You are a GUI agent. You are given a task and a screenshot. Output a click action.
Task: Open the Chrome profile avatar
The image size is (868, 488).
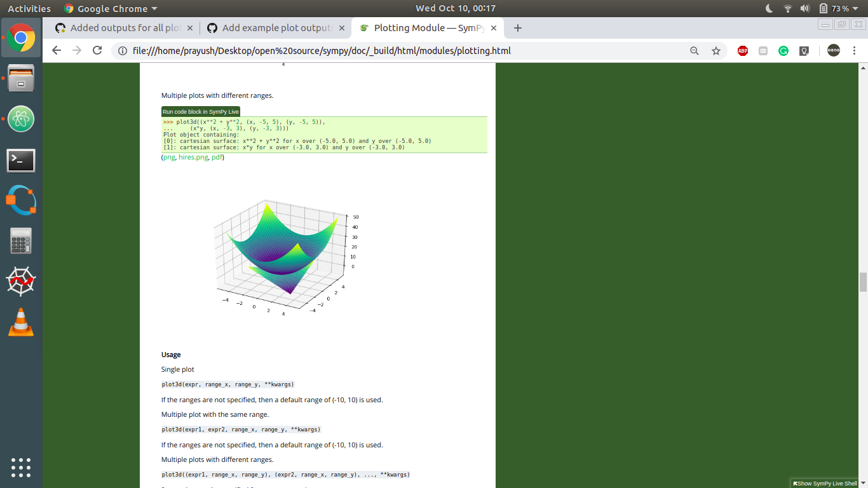tap(833, 50)
